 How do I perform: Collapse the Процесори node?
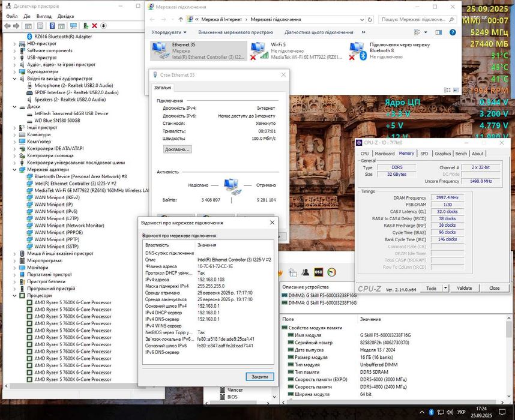click(x=14, y=296)
